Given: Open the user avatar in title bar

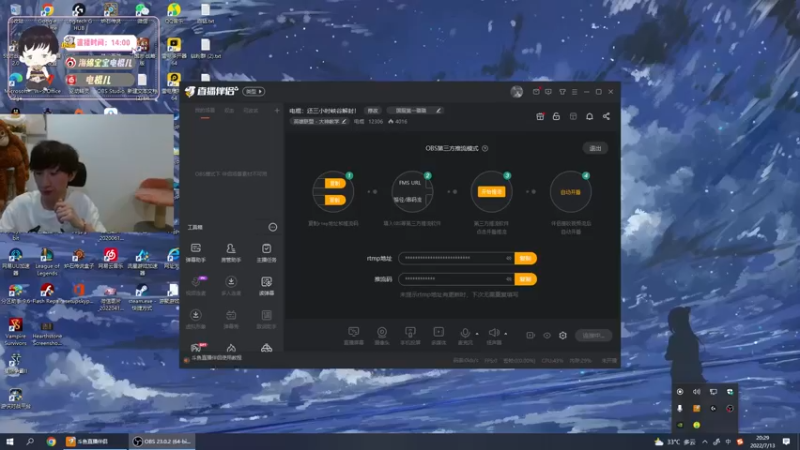Looking at the screenshot, I should (x=516, y=92).
